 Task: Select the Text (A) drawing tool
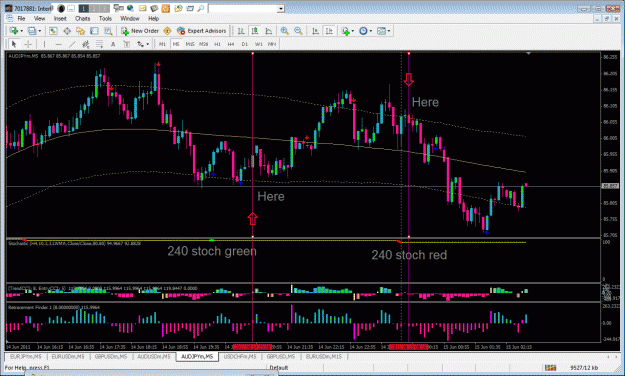pos(113,44)
